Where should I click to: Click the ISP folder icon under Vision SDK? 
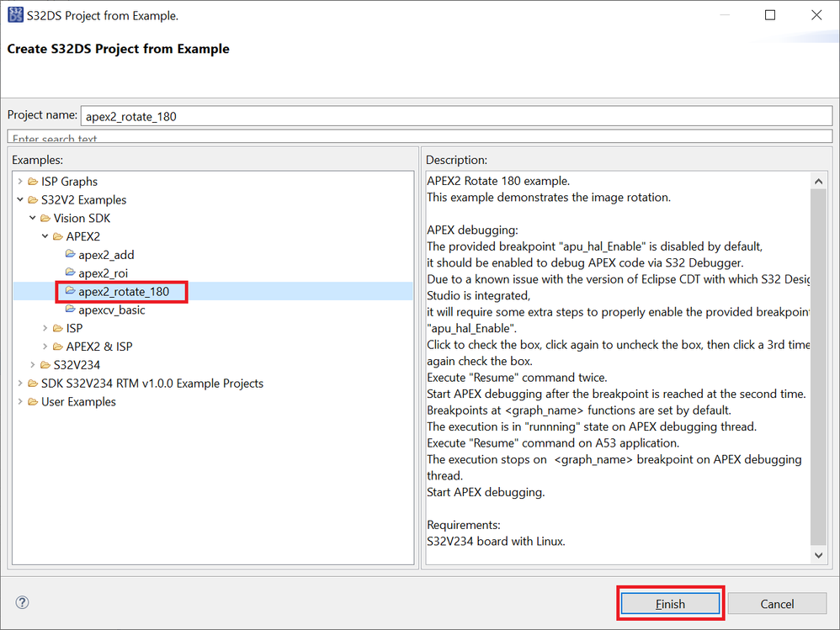click(58, 328)
